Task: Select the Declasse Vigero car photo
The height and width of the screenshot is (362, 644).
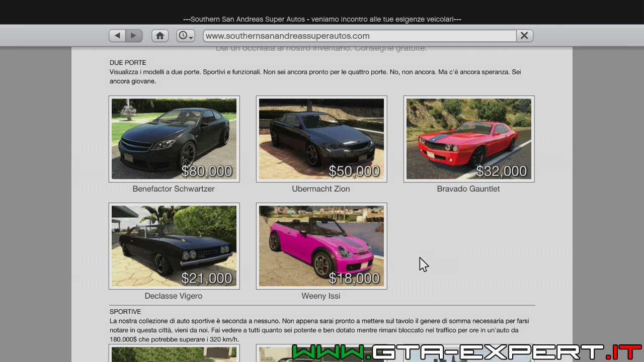Action: [174, 246]
